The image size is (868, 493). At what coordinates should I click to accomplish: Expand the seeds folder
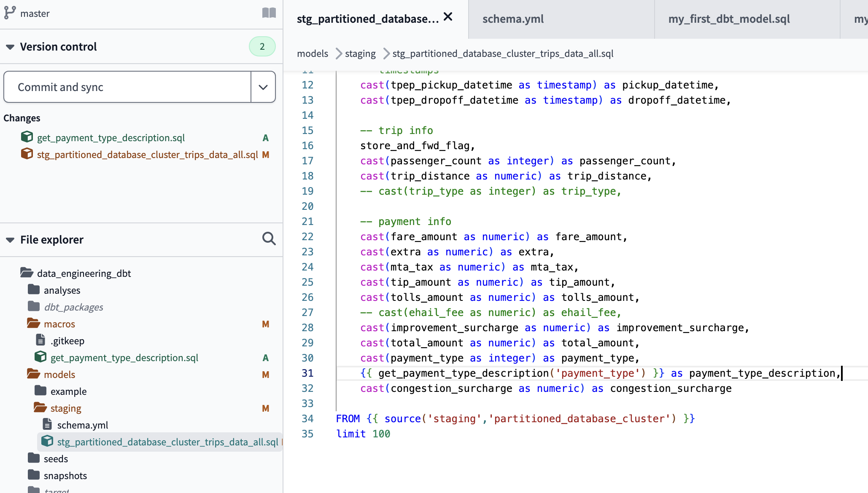(56, 459)
